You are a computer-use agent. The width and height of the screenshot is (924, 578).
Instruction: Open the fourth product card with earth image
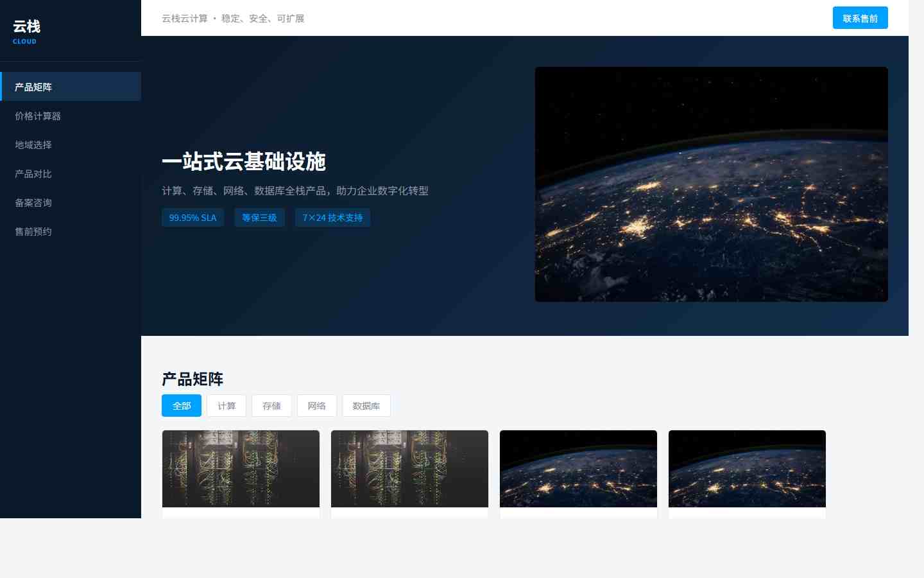pos(747,474)
